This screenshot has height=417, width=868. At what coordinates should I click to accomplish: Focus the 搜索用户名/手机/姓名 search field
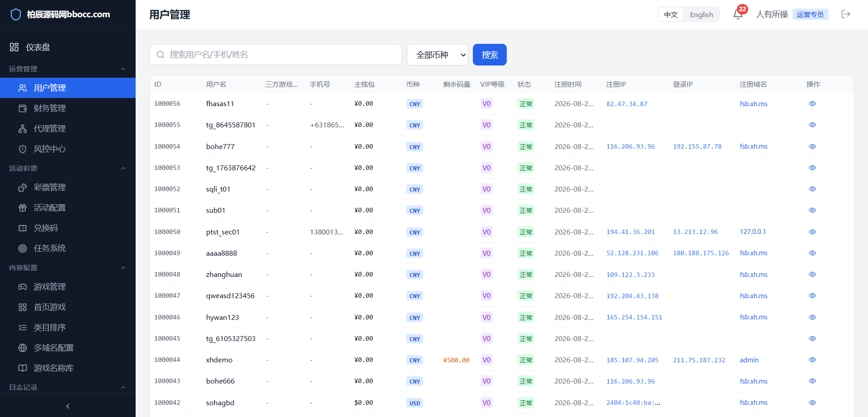click(276, 55)
